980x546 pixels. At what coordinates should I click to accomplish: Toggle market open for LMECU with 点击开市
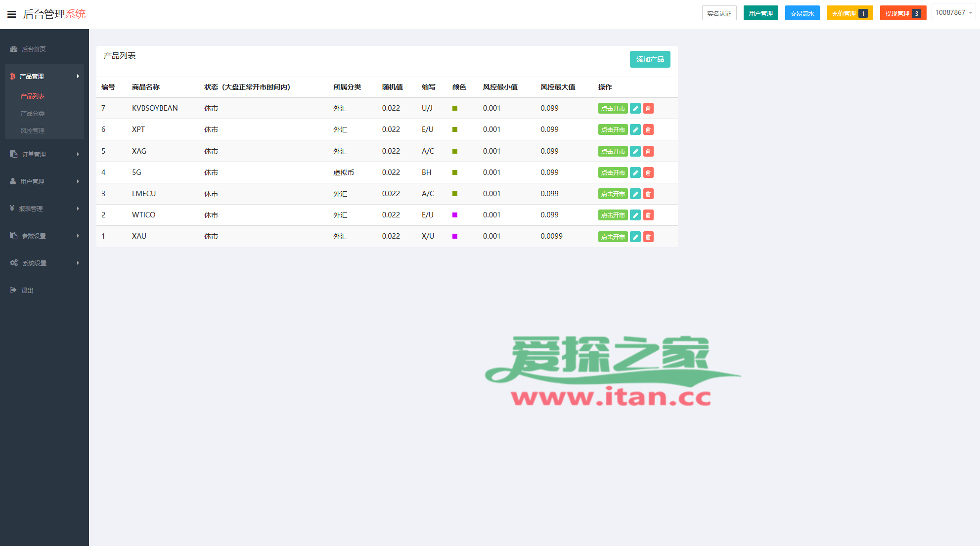click(x=613, y=194)
